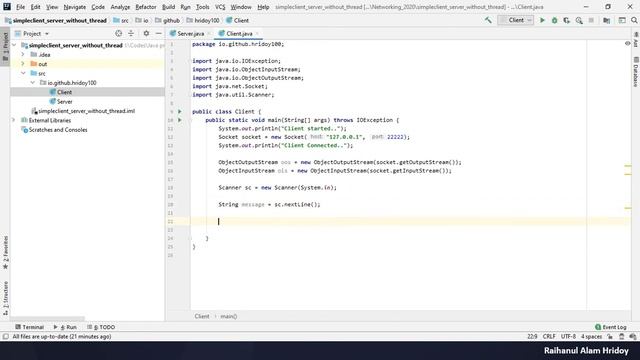Expand the .idea folder

tap(23, 55)
